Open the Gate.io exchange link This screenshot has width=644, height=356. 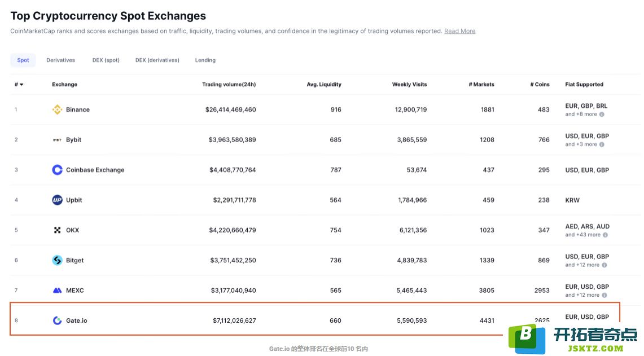pos(76,320)
